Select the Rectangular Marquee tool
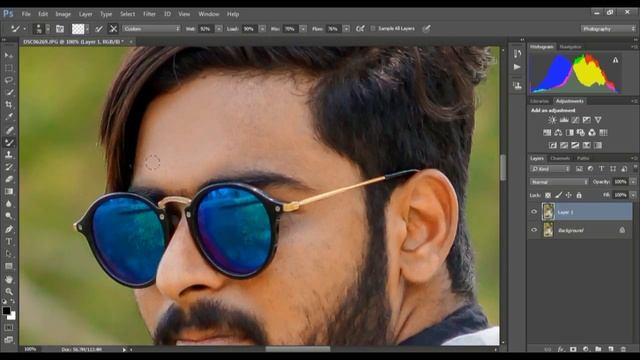The image size is (640, 360). click(9, 68)
